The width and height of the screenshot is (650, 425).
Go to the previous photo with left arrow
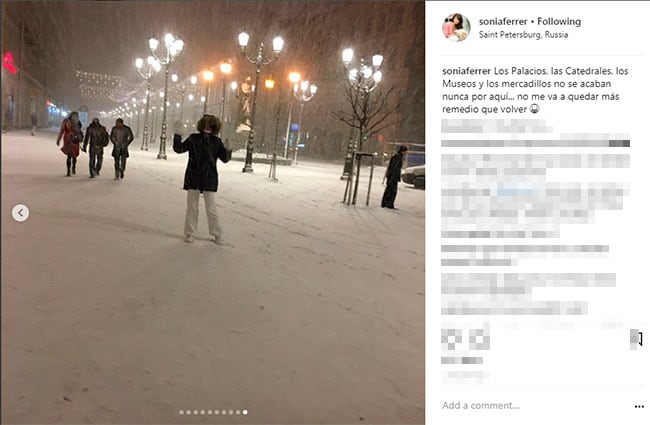point(20,213)
